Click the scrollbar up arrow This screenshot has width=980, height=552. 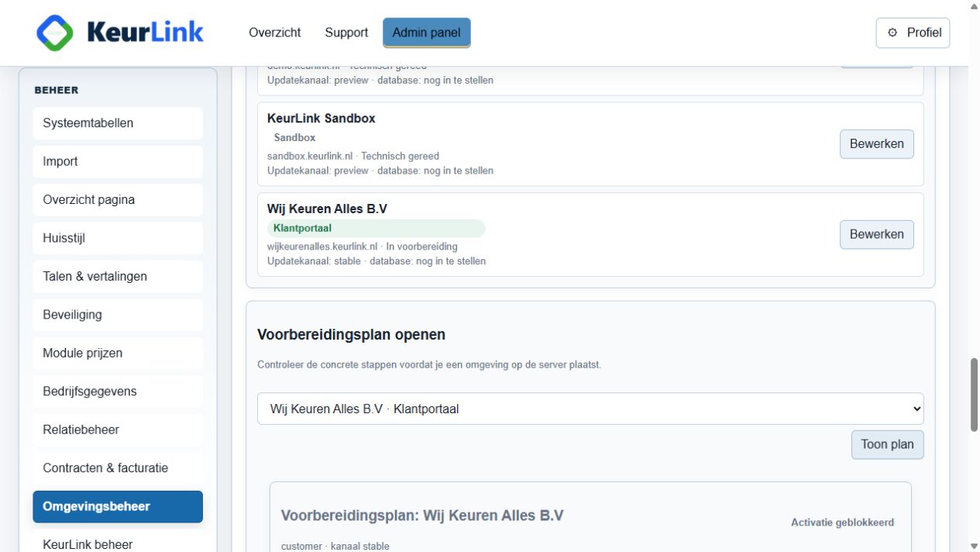(974, 5)
